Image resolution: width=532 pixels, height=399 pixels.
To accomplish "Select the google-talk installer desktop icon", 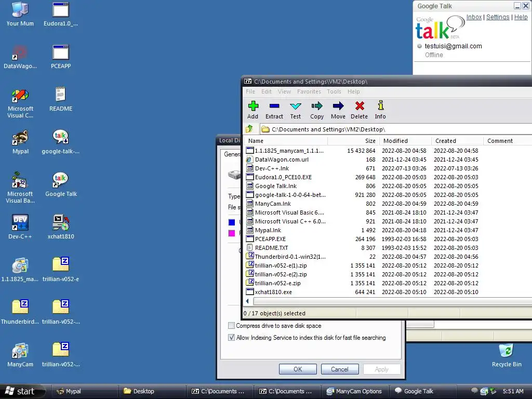I will click(x=61, y=142).
